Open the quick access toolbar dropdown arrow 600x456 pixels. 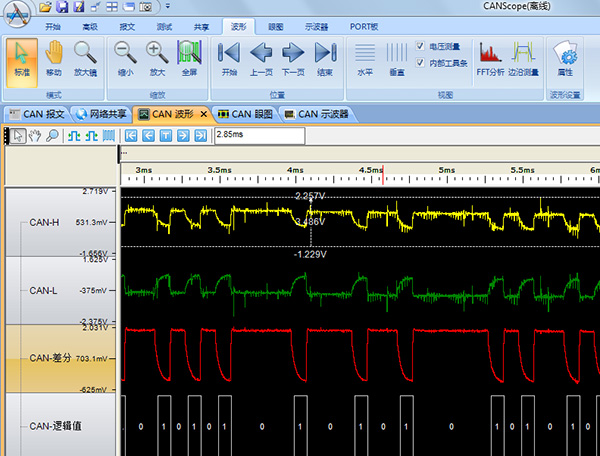pyautogui.click(x=167, y=7)
